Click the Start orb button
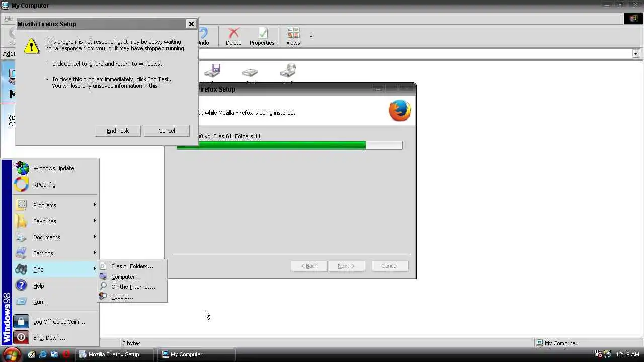The height and width of the screenshot is (362, 644). coord(11,354)
